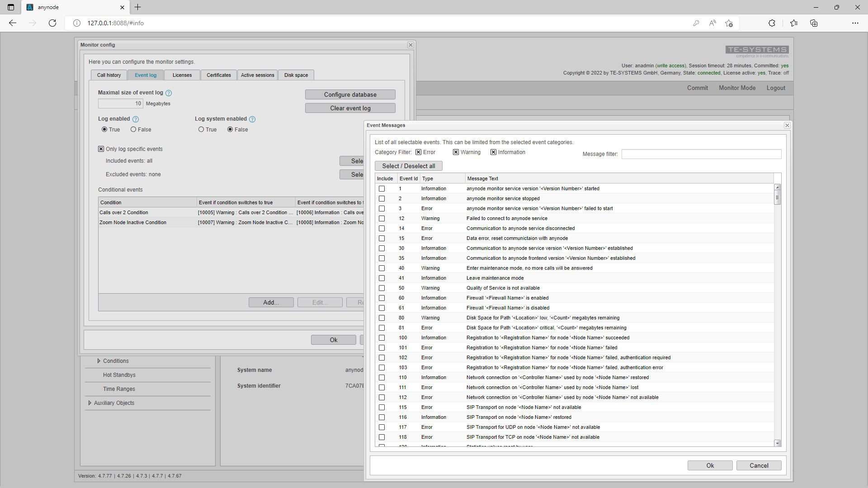Close the anynode browser tab
This screenshot has height=488, width=868.
click(122, 7)
